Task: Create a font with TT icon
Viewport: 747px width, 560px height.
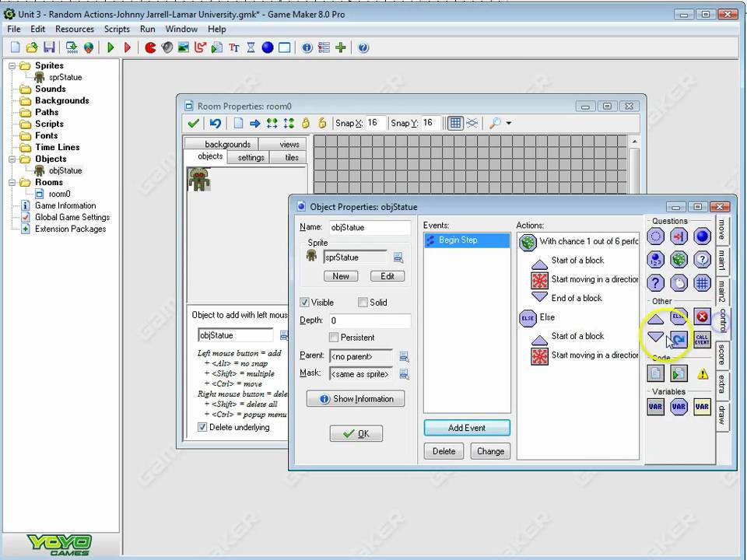Action: (234, 47)
